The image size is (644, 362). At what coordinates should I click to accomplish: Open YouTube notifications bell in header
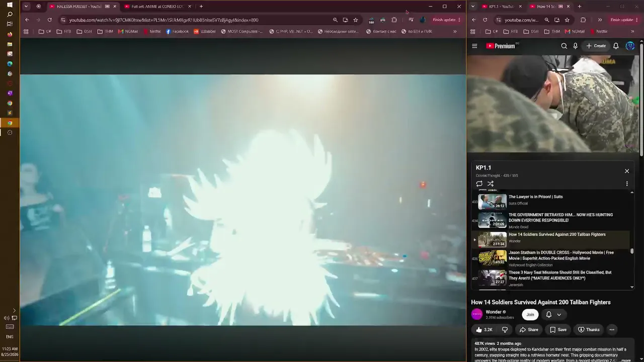tap(616, 46)
